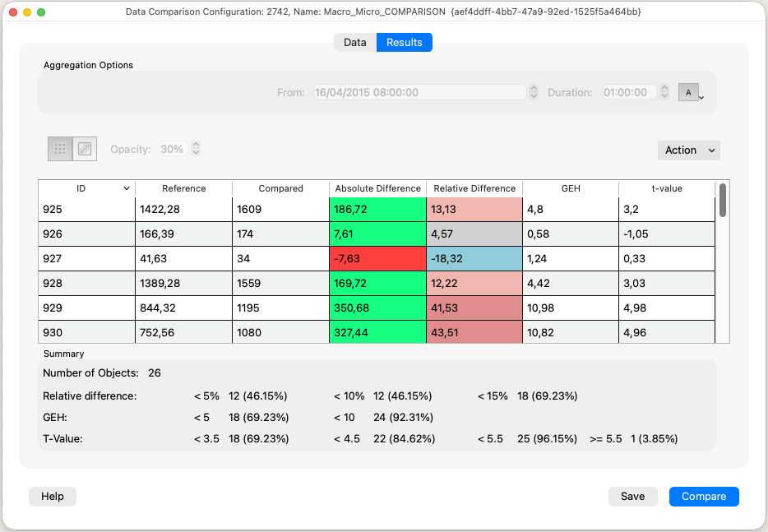Image resolution: width=768 pixels, height=532 pixels.
Task: Select row ID 929
Action: point(86,308)
